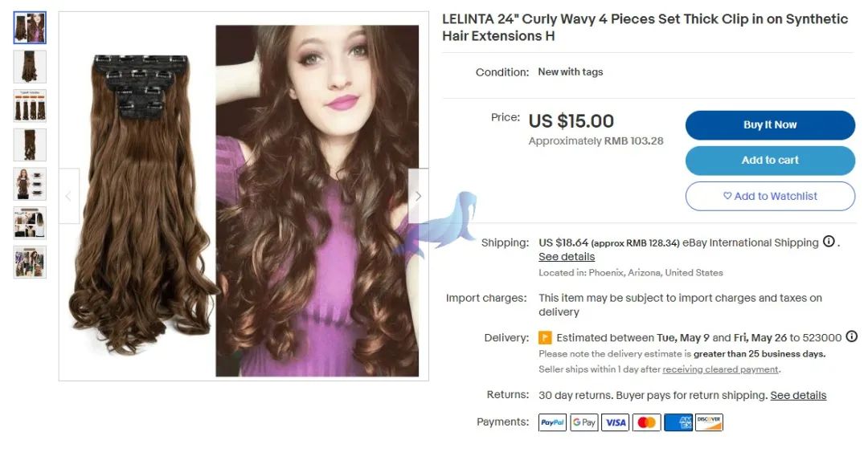
Task: Select the first thumbnail with model photo
Action: coord(30,27)
